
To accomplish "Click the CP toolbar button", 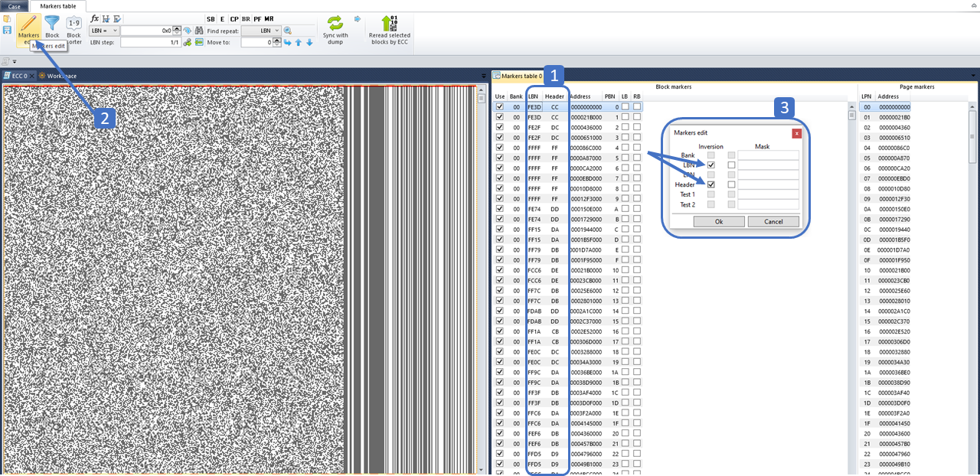I will [x=234, y=18].
